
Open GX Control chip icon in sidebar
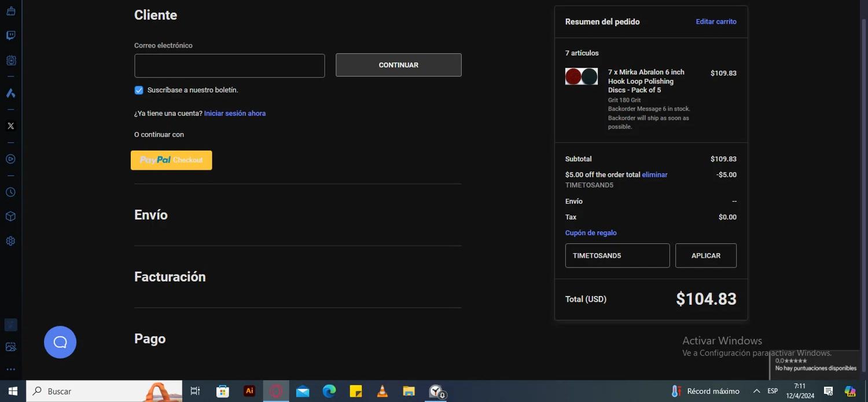[10, 60]
